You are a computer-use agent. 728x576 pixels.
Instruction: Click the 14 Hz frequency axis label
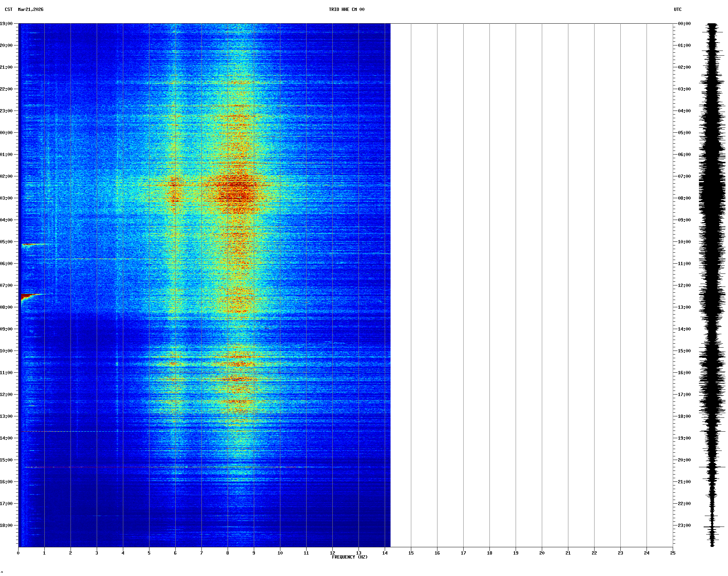coord(385,553)
